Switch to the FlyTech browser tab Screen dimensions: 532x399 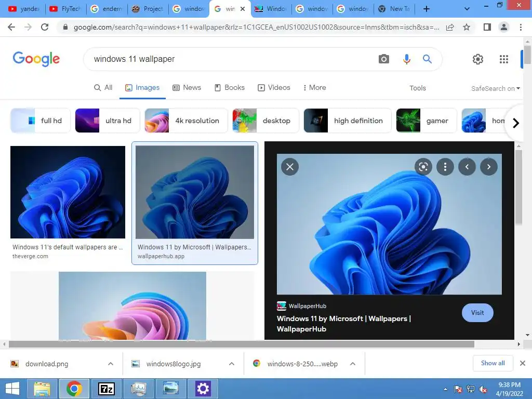[65, 9]
